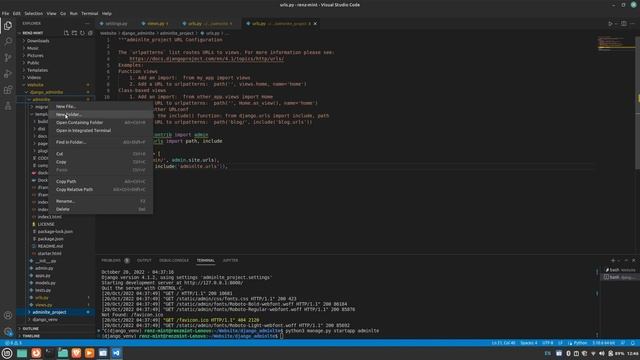Switch to the JUPYTER panel tab

[230, 260]
